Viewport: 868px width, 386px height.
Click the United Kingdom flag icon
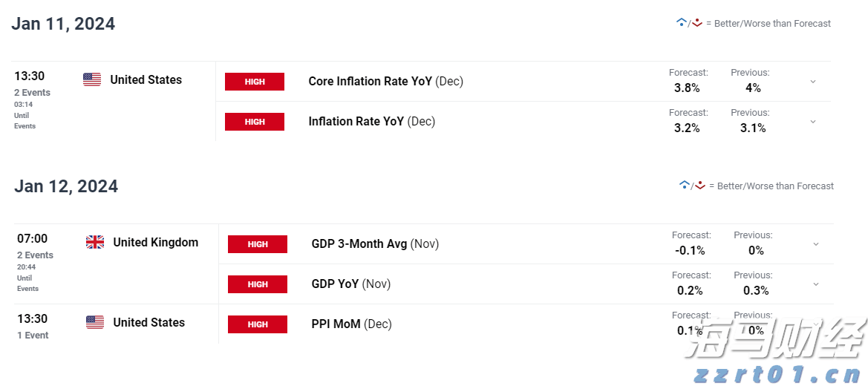(95, 242)
